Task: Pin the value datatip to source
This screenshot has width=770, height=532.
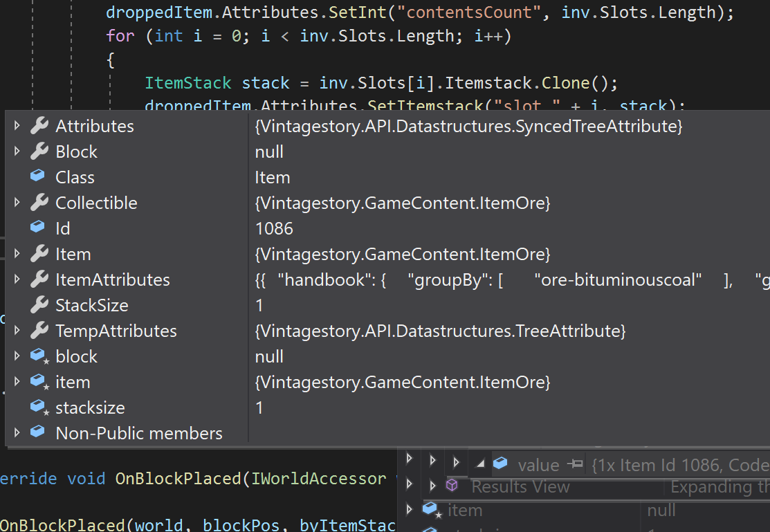Action: tap(575, 465)
